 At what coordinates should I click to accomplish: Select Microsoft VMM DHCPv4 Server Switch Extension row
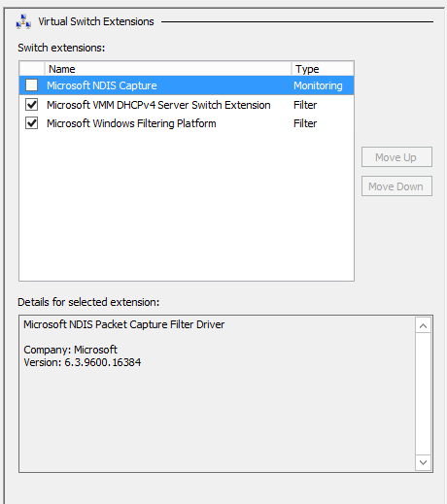pos(187,105)
